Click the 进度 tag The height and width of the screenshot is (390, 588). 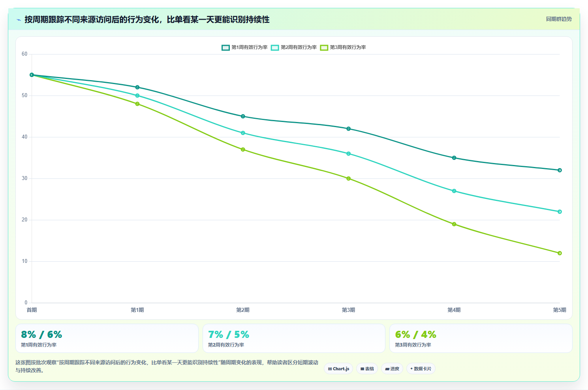[392, 369]
